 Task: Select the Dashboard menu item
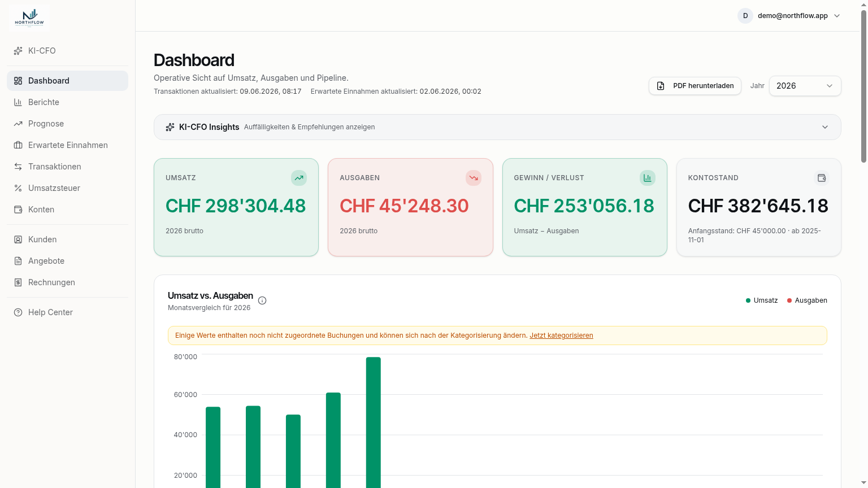[x=67, y=81]
